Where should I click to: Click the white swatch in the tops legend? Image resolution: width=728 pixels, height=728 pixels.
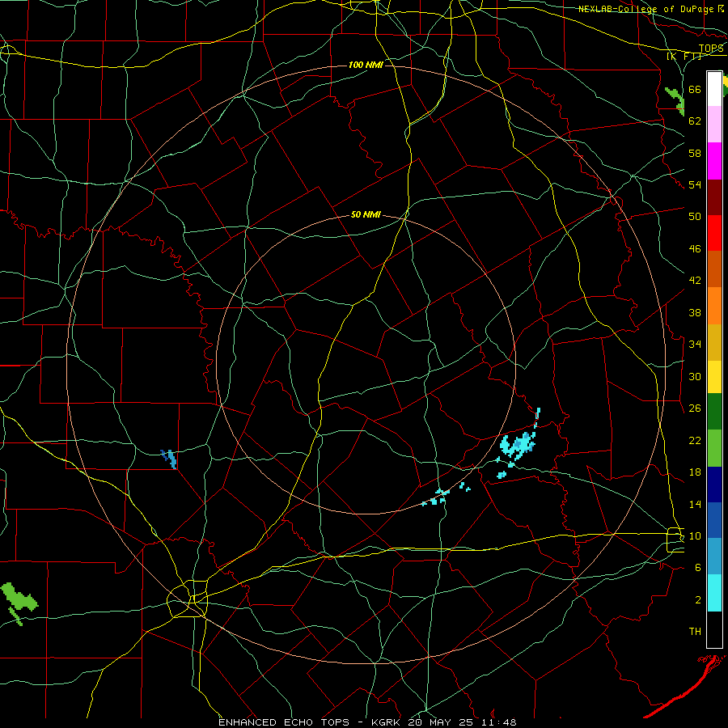[714, 89]
